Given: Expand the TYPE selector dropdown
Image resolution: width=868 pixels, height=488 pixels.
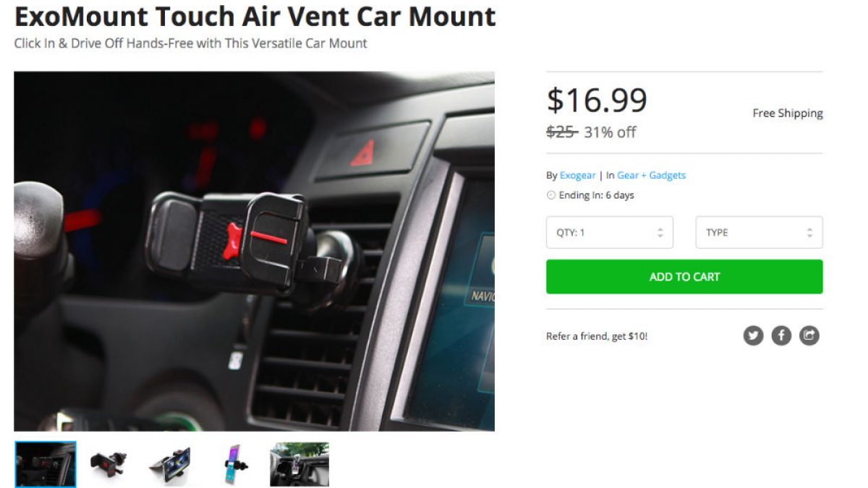Looking at the screenshot, I should pyautogui.click(x=759, y=233).
